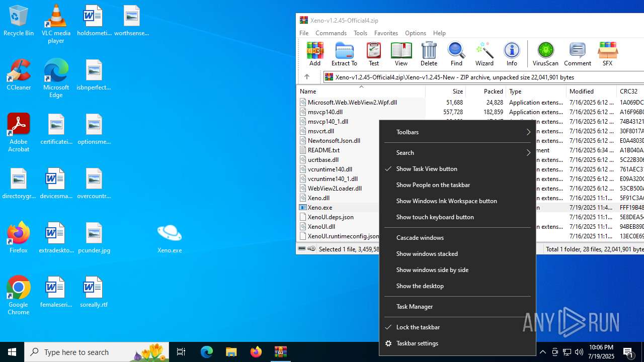Sort by the Packed column header
This screenshot has width=644, height=362.
(486, 92)
